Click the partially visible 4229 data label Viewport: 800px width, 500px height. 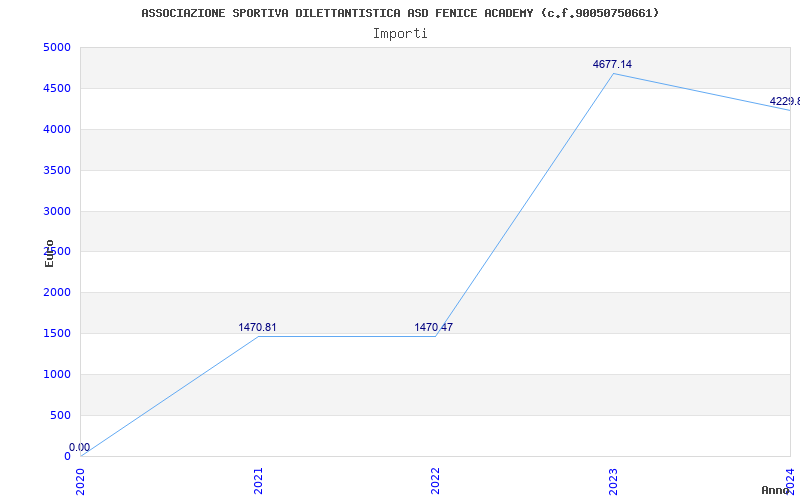click(785, 102)
